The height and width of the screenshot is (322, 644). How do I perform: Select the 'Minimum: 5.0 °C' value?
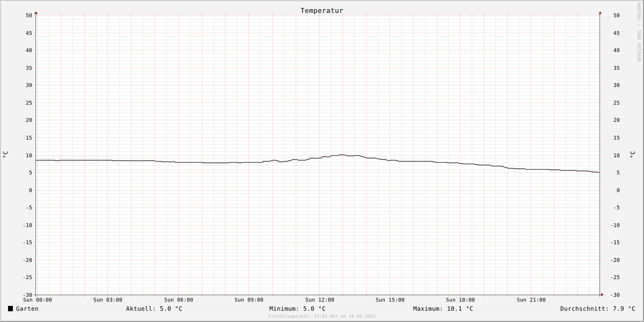point(297,309)
